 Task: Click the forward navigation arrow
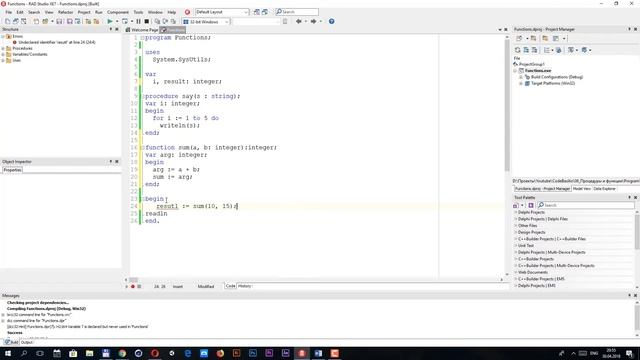(313, 21)
